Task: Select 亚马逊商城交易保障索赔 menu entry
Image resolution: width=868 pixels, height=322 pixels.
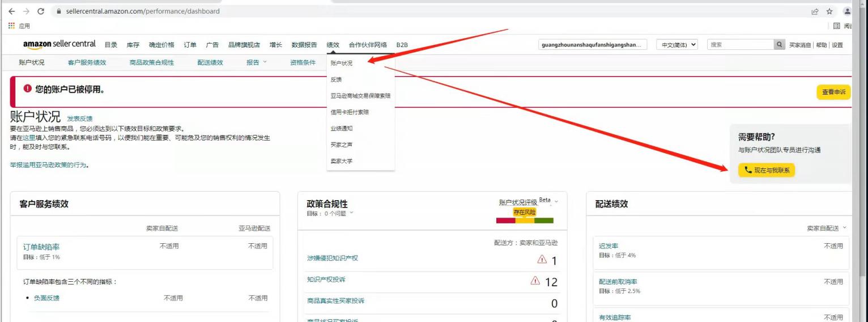Action: click(x=360, y=96)
